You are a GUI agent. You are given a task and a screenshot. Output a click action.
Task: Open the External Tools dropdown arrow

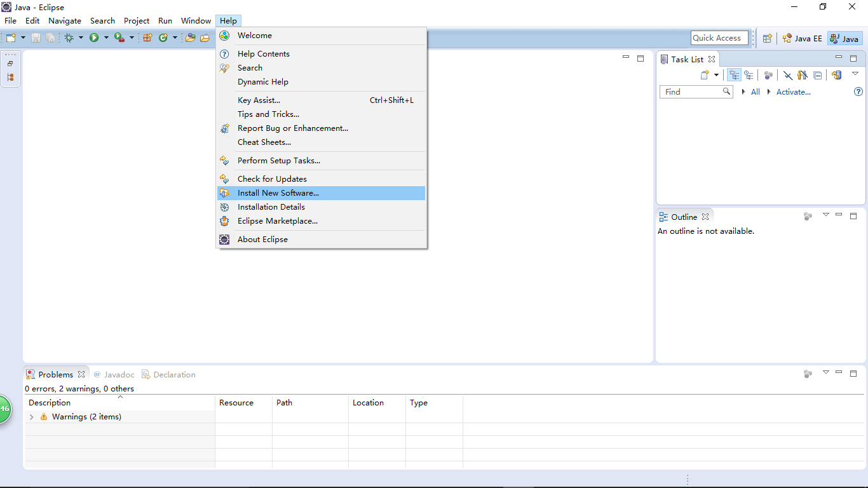pos(132,38)
